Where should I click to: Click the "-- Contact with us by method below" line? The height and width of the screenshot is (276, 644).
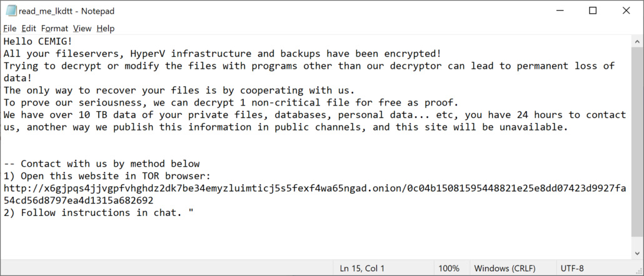pos(101,164)
